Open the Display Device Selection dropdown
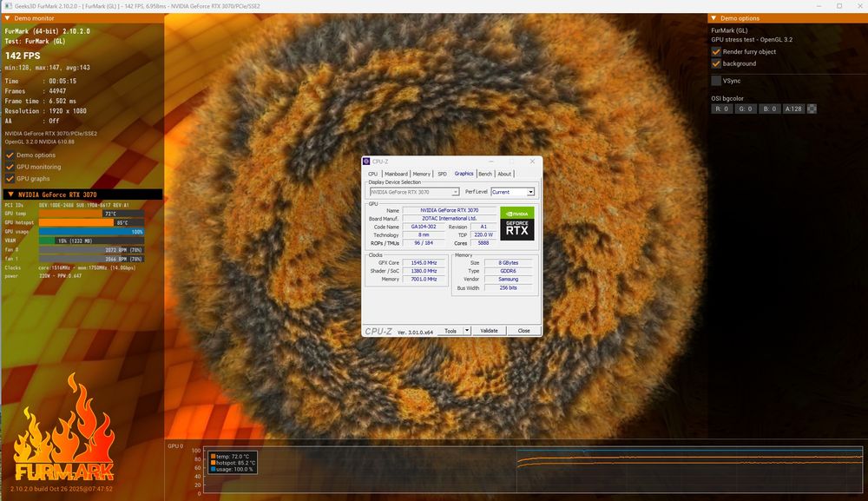This screenshot has width=868, height=501. [414, 192]
